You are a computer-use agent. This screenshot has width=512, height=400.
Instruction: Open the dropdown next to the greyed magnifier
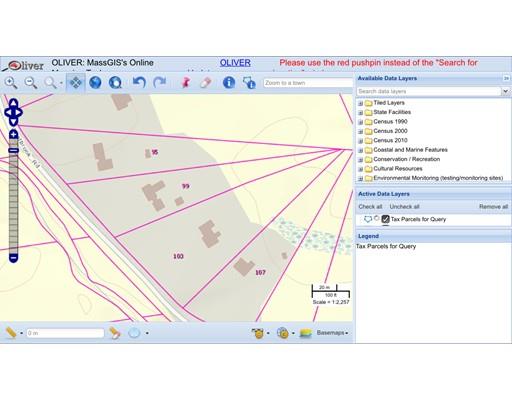pyautogui.click(x=61, y=83)
